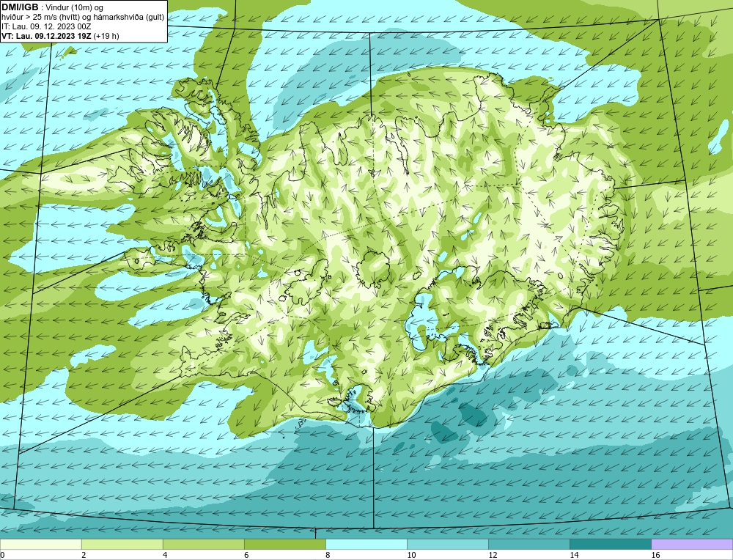
Task: Click the 14–16 m/s dark teal legend swatch
Action: 610,544
